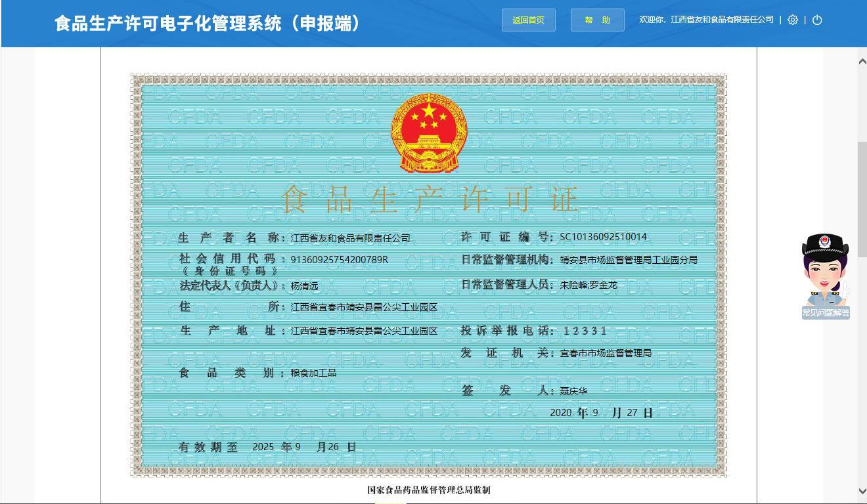Screen dimensions: 867x504
Task: Click legal representative 杨清远
Action: pyautogui.click(x=304, y=286)
